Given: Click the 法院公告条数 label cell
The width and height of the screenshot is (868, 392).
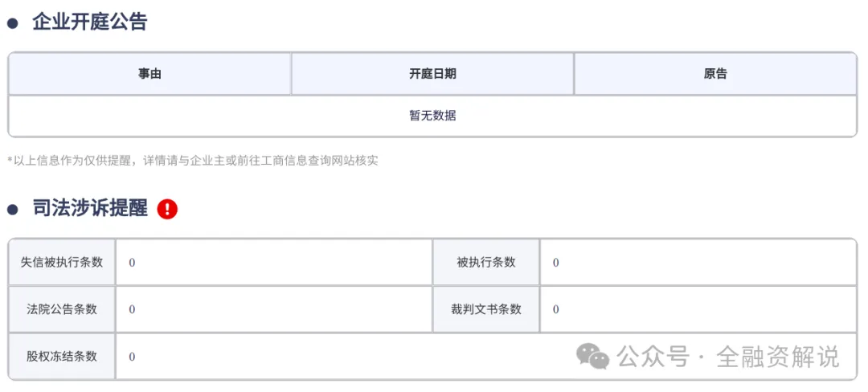Looking at the screenshot, I should click(62, 308).
